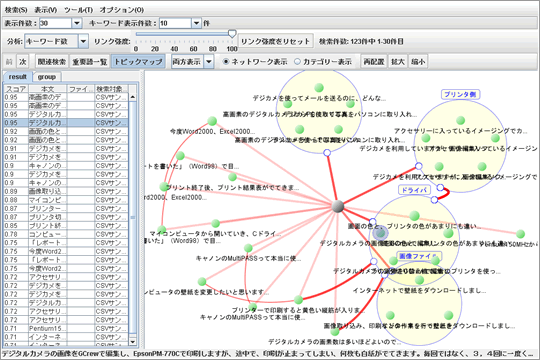Open the ツール(T) menu

coord(78,10)
